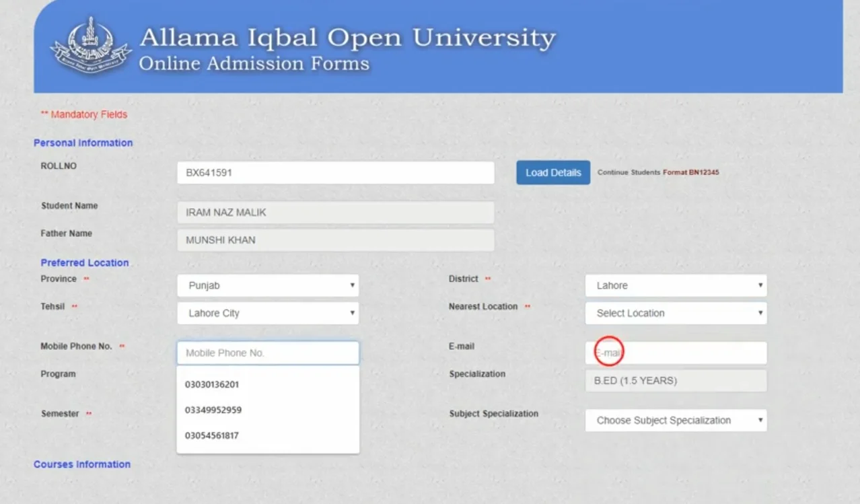860x504 pixels.
Task: Click the ROLLNO field containing BX641591
Action: click(335, 172)
